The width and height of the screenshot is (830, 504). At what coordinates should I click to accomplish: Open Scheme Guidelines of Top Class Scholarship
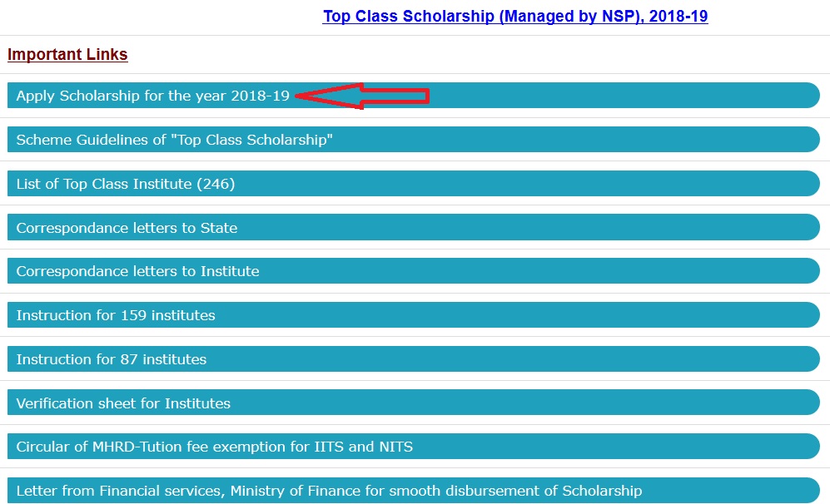[175, 140]
